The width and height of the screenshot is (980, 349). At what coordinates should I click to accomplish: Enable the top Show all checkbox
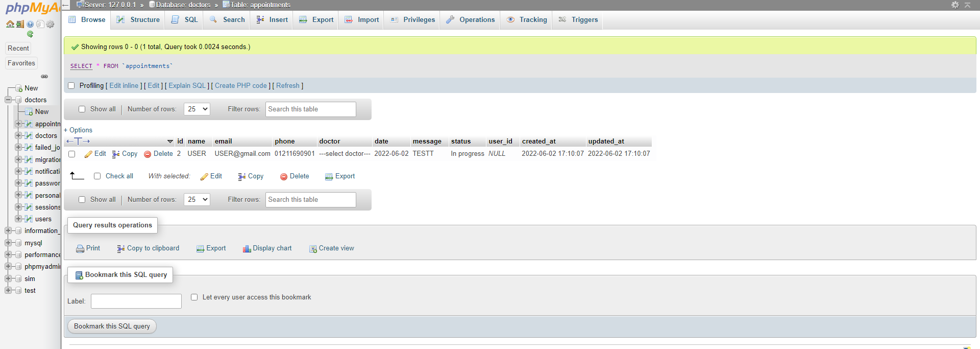(x=82, y=109)
